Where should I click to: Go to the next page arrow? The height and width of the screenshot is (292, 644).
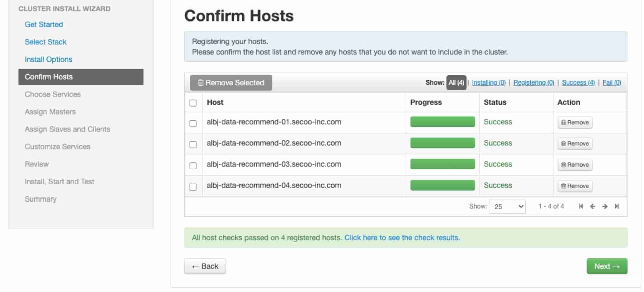pyautogui.click(x=605, y=206)
